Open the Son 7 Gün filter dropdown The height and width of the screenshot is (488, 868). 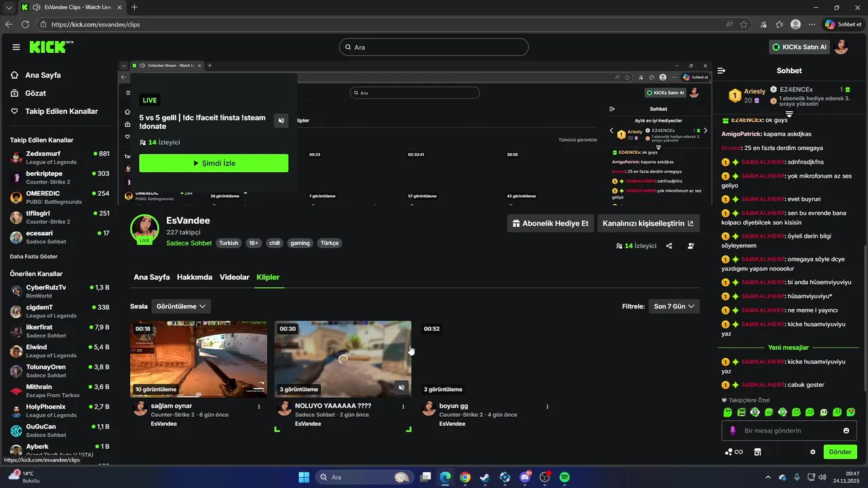pos(674,306)
